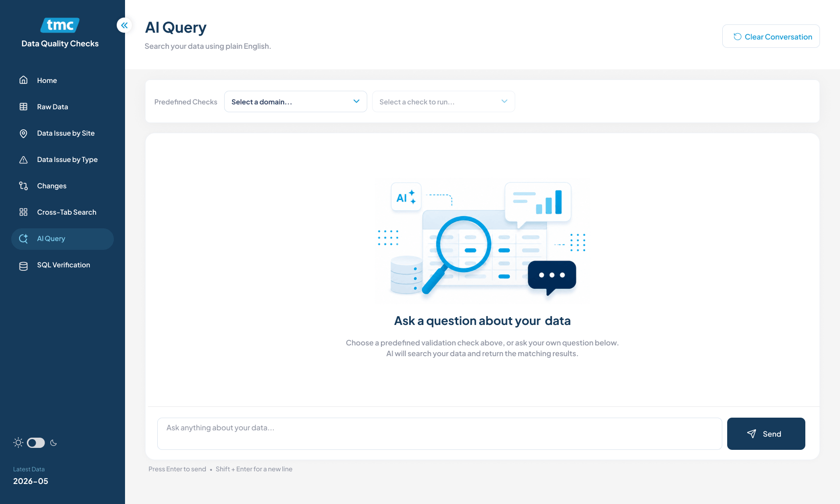Open the Select a domain dropdown
This screenshot has width=840, height=504.
tap(295, 101)
